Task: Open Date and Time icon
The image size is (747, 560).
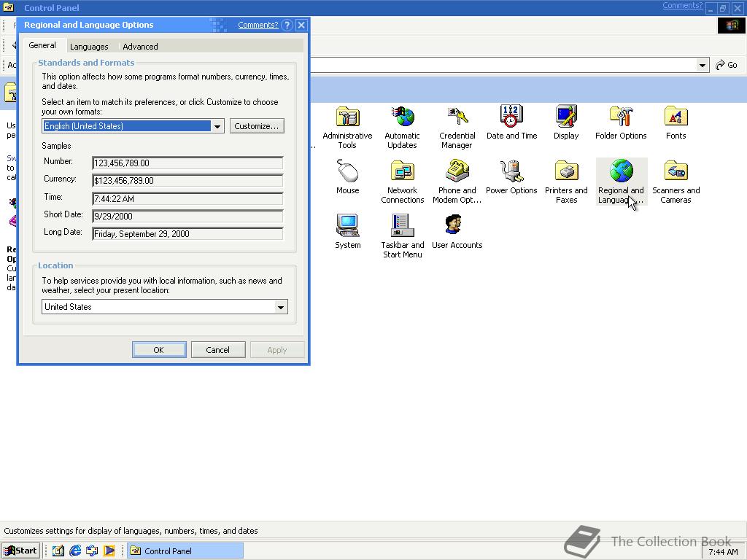Action: [511, 117]
